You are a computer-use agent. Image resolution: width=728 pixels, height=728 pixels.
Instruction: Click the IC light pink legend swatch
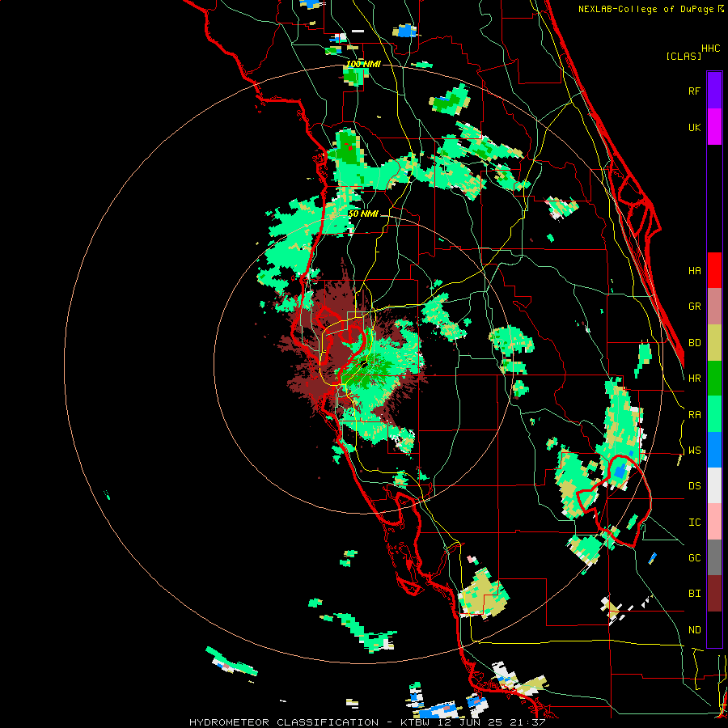pos(714,522)
